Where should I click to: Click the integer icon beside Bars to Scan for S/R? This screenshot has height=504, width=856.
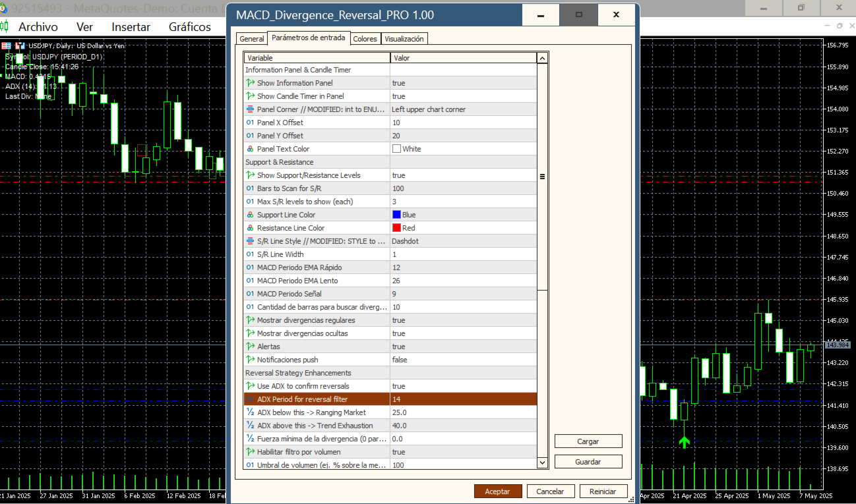tap(250, 188)
